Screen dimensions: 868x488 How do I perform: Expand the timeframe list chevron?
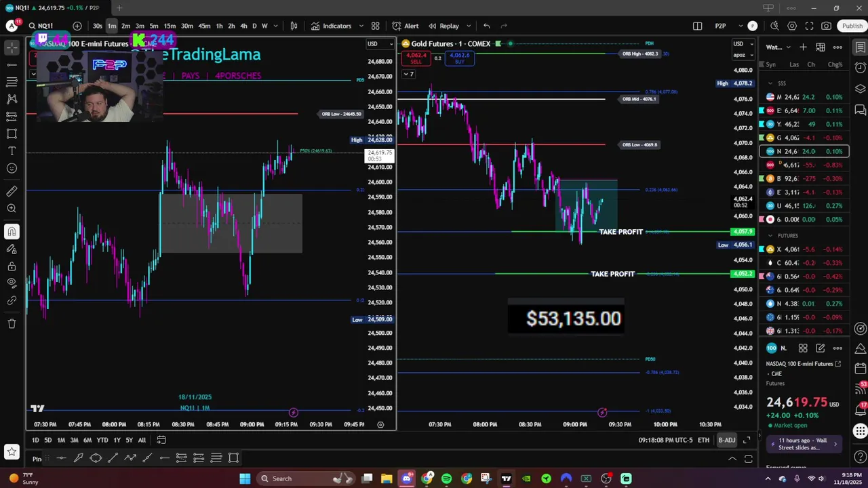coord(276,26)
